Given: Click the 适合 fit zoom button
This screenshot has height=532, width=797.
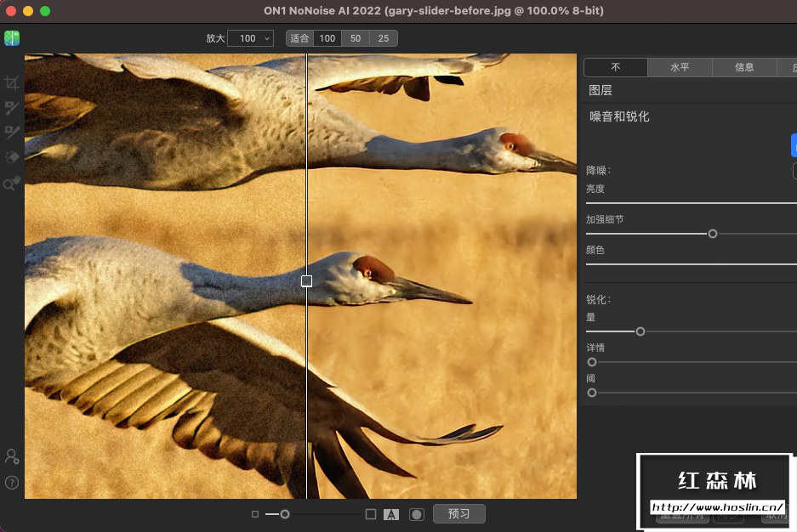Looking at the screenshot, I should [x=299, y=38].
